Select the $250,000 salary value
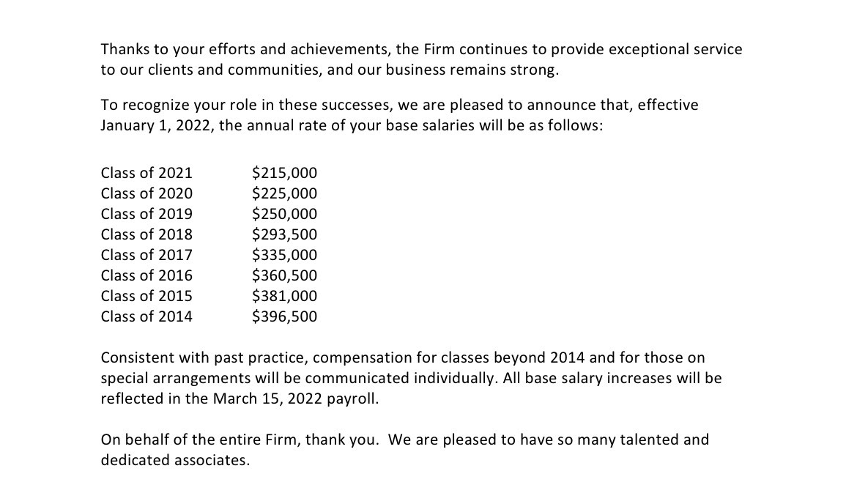 click(x=284, y=214)
